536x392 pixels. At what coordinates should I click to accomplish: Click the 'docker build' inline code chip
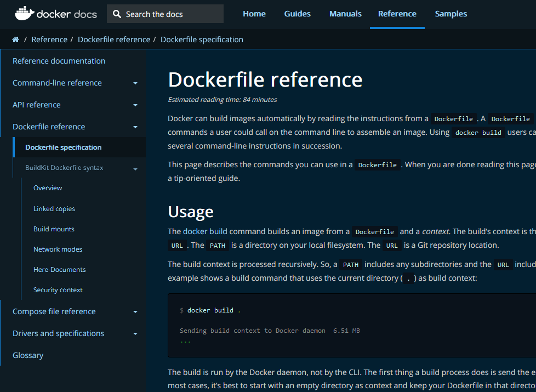click(x=478, y=133)
